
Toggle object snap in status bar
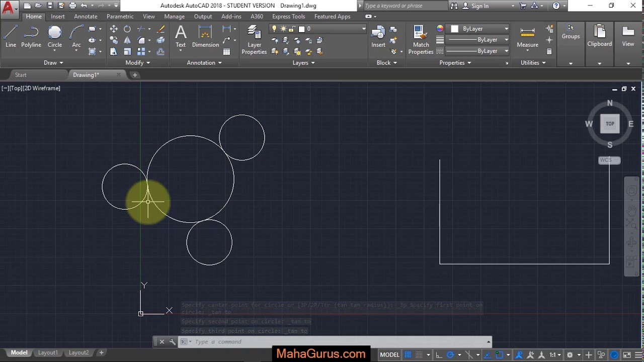coord(500,355)
